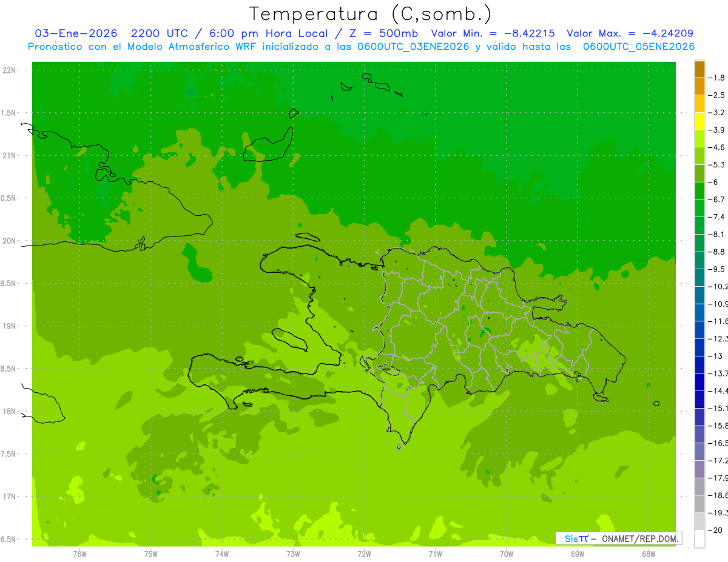
Task: Click the -2.5 colorbar value
Action: click(x=716, y=95)
